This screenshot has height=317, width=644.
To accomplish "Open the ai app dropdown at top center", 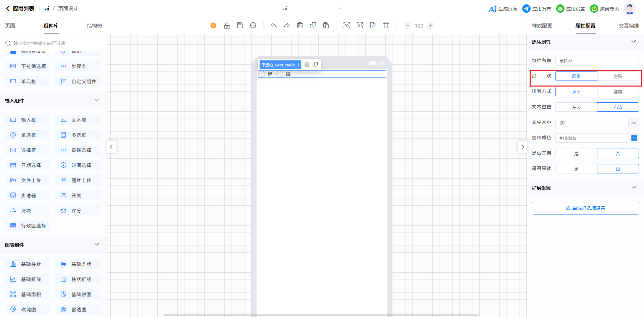I will [x=339, y=9].
